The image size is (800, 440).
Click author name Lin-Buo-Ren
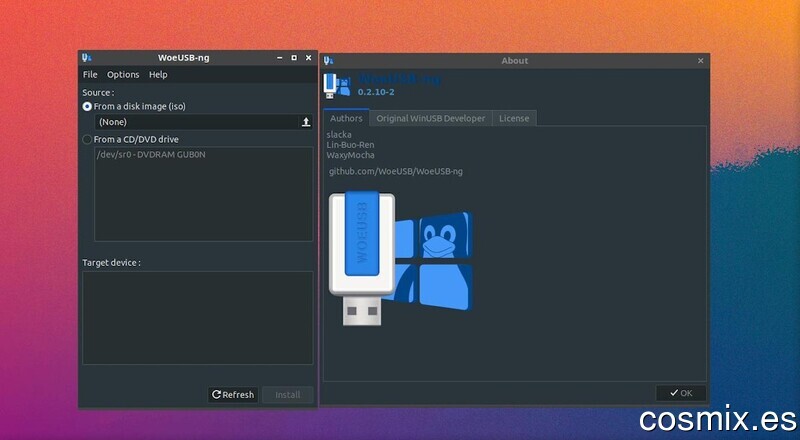point(350,145)
